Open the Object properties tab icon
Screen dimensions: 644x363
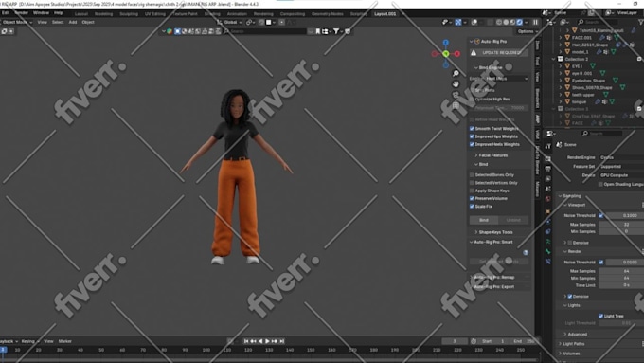(548, 211)
